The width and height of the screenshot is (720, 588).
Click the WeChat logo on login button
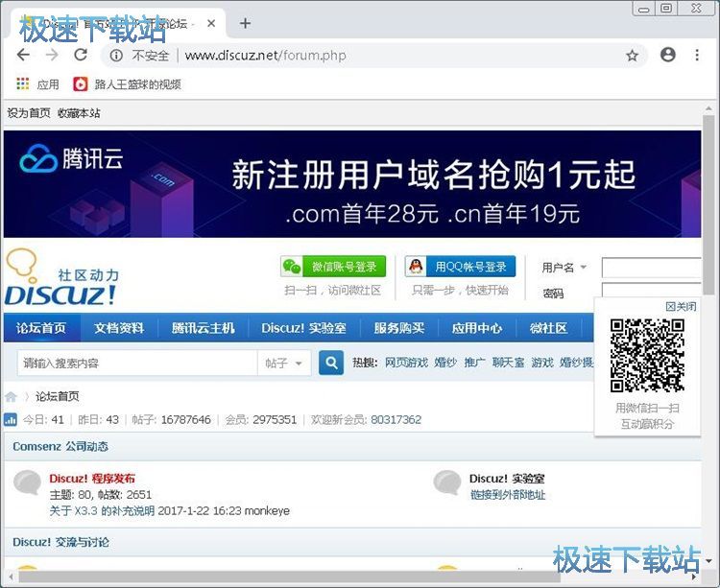point(292,267)
